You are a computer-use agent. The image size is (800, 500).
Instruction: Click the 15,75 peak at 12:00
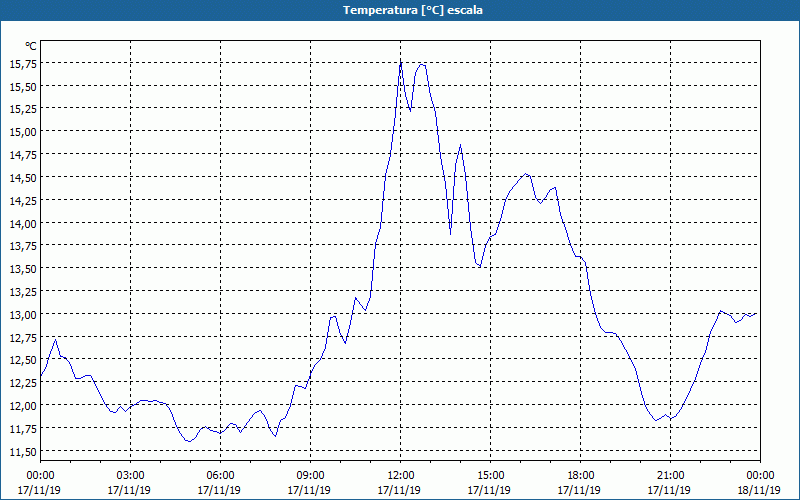(x=401, y=63)
